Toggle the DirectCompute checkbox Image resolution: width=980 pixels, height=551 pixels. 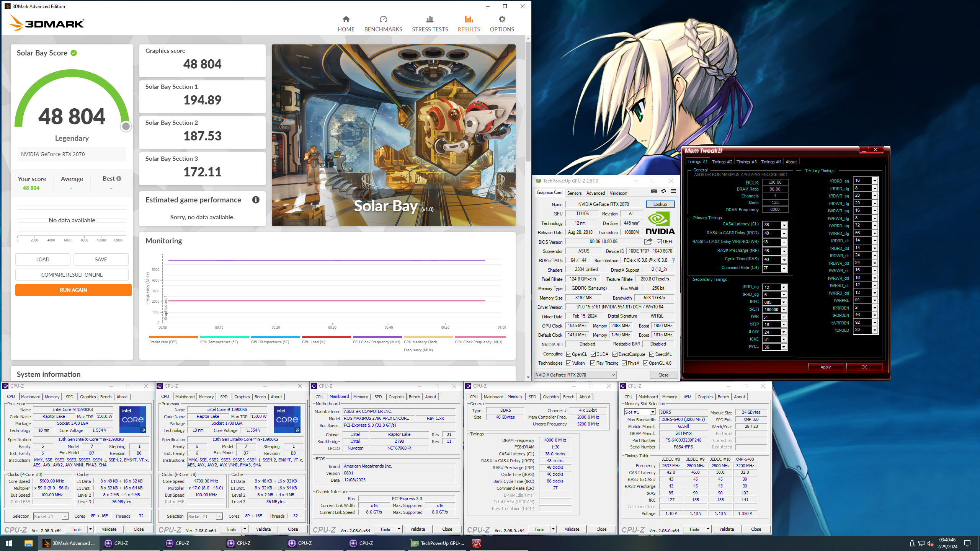point(615,354)
